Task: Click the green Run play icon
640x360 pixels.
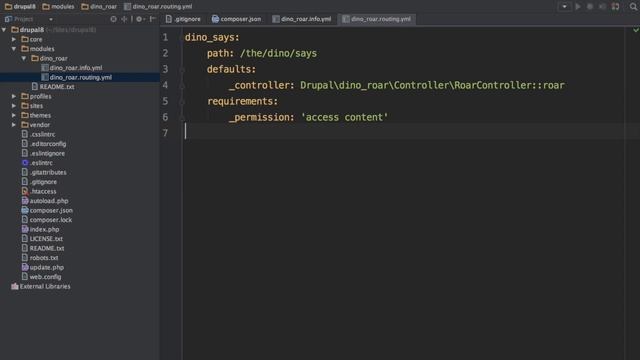Action: 578,7
